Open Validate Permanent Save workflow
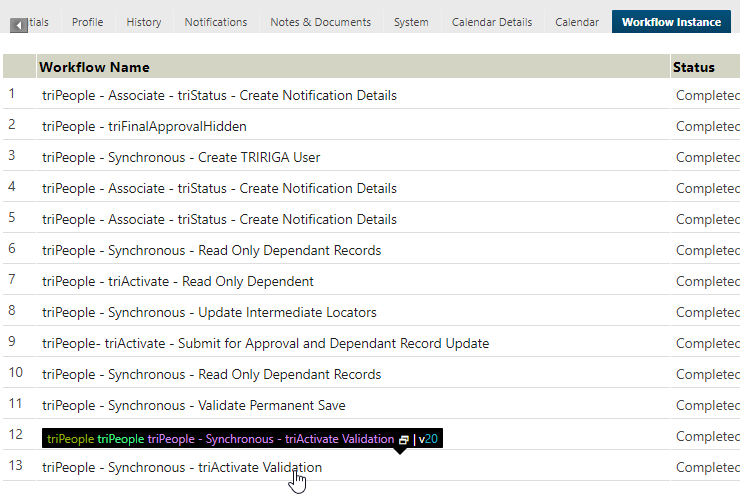This screenshot has width=740, height=504. point(194,405)
